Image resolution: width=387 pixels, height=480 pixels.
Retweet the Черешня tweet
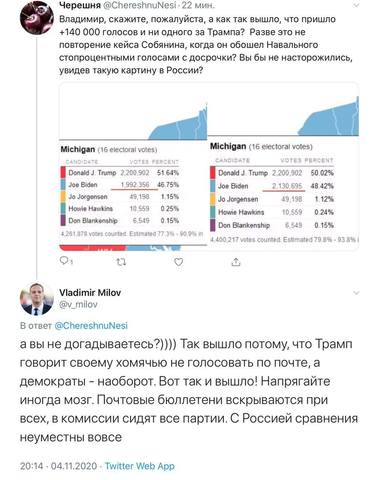(x=121, y=262)
